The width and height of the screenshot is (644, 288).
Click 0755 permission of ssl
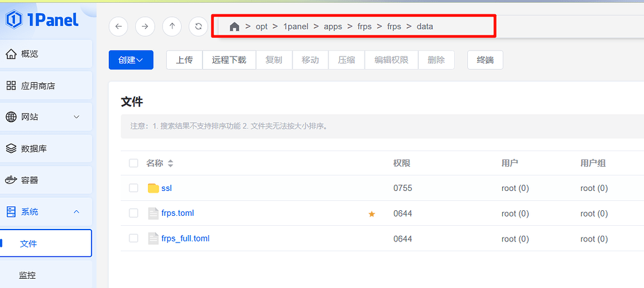pyautogui.click(x=403, y=188)
